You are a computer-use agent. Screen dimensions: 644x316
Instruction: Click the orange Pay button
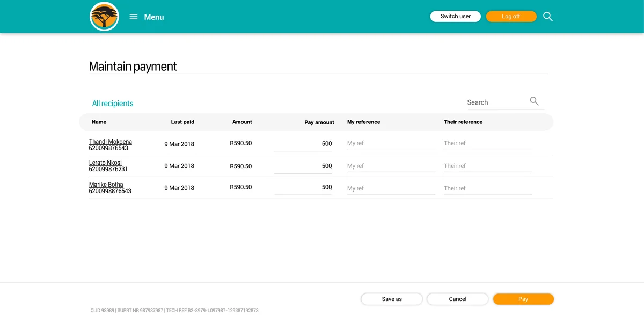click(x=523, y=299)
